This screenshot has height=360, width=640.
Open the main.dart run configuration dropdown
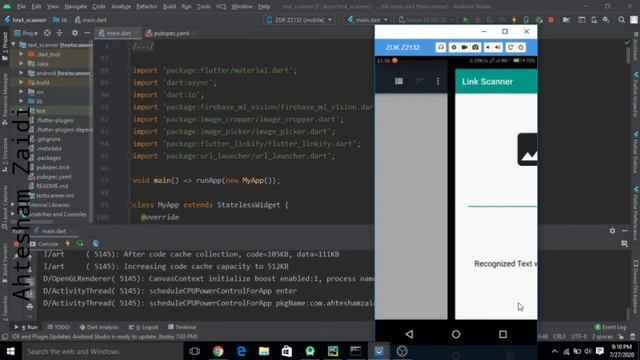click(x=368, y=20)
